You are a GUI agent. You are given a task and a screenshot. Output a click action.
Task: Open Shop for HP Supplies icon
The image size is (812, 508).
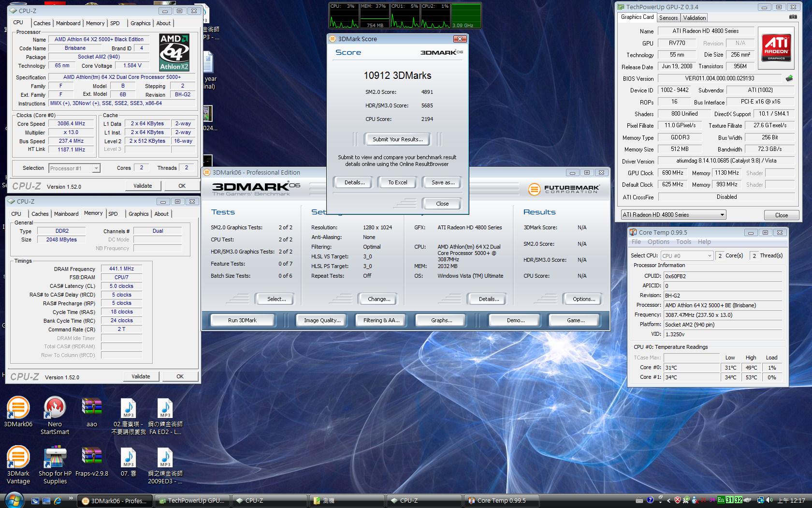pyautogui.click(x=55, y=465)
